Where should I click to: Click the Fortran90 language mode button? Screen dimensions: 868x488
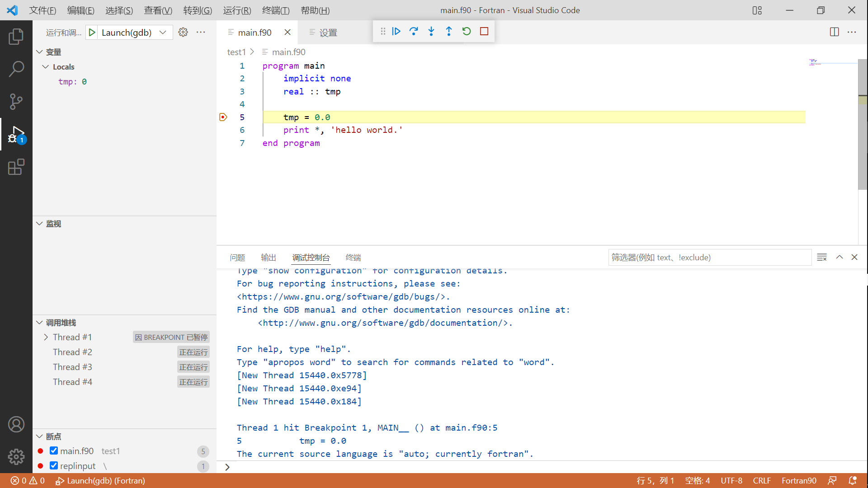pos(799,480)
